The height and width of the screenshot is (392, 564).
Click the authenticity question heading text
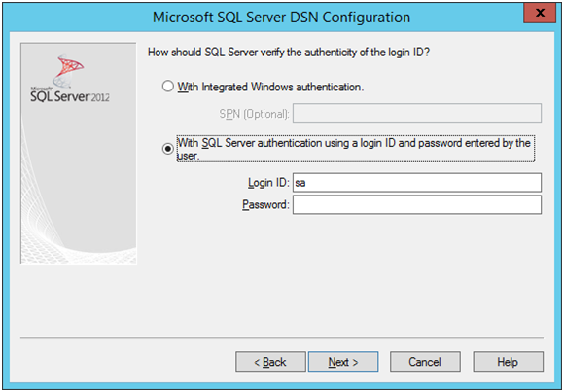(289, 53)
